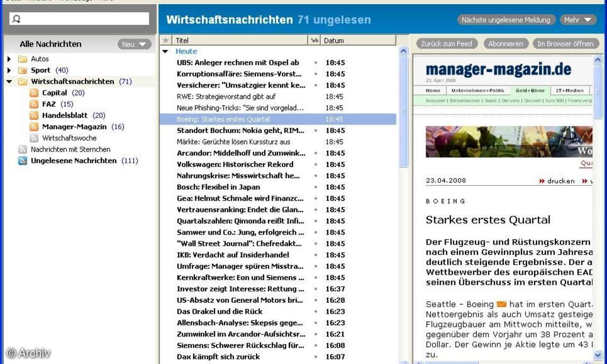Click the Wirtschaftsnachrichten folder icon
Screen dimensions: 607x364
[x=22, y=81]
